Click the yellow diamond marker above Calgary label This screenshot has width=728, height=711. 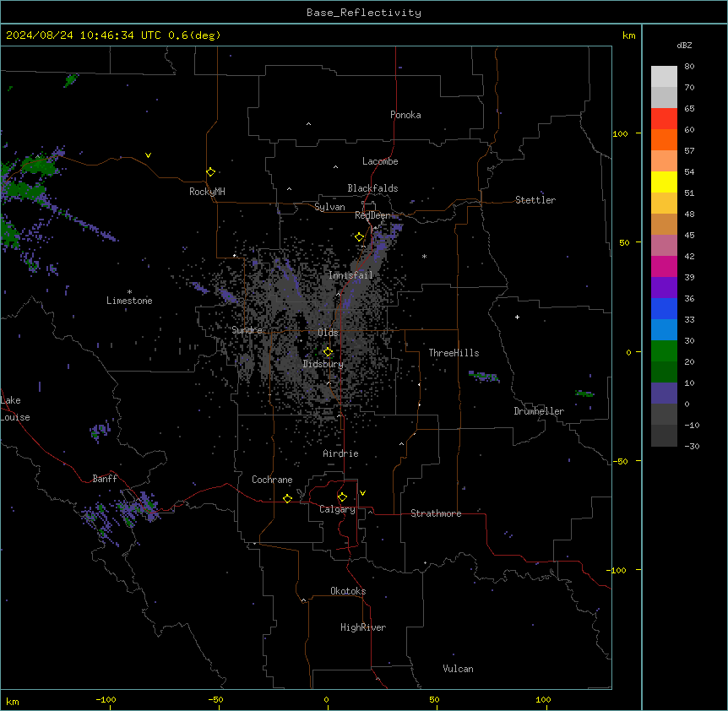342,497
